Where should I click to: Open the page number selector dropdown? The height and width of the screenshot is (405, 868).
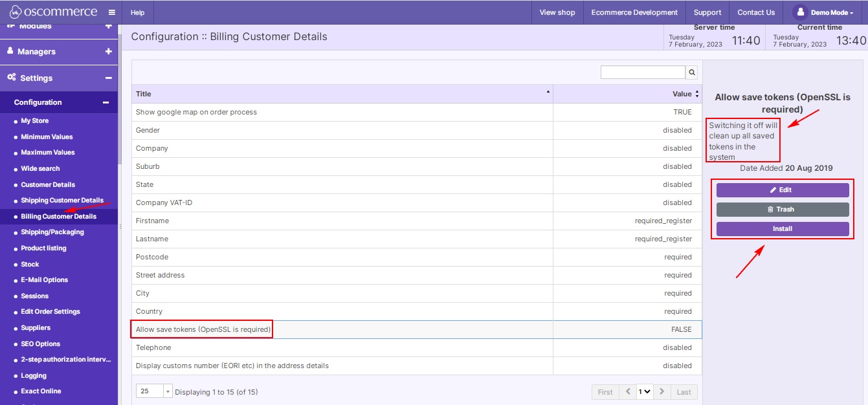tap(645, 391)
